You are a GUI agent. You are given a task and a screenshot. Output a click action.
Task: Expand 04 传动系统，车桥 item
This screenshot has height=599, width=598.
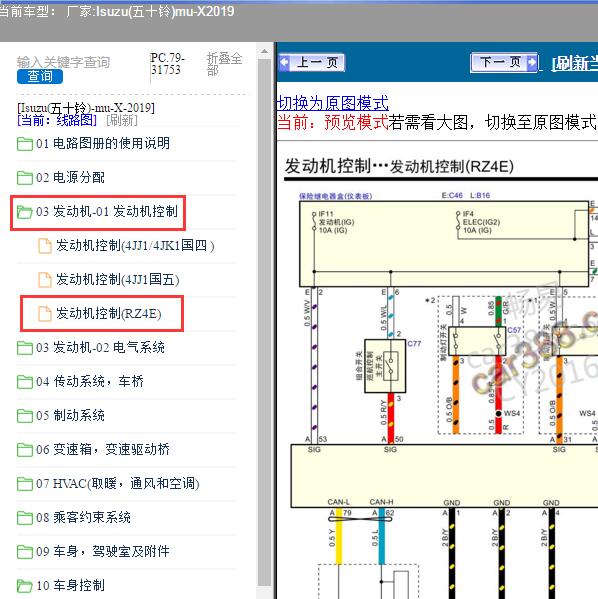point(90,381)
